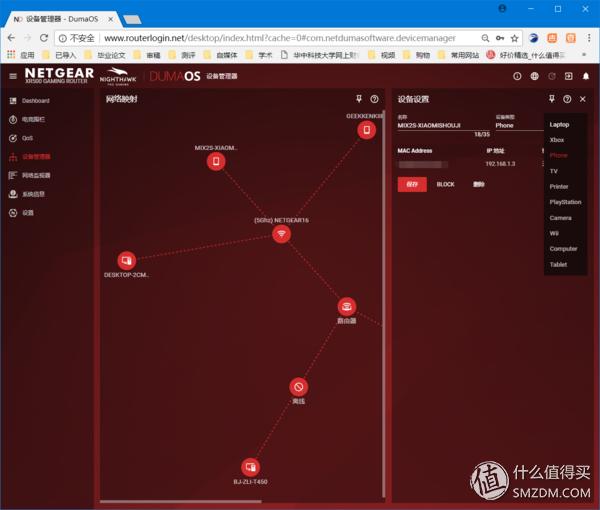600x510 pixels.
Task: Click the Chrome profile avatar icon
Action: [x=502, y=8]
